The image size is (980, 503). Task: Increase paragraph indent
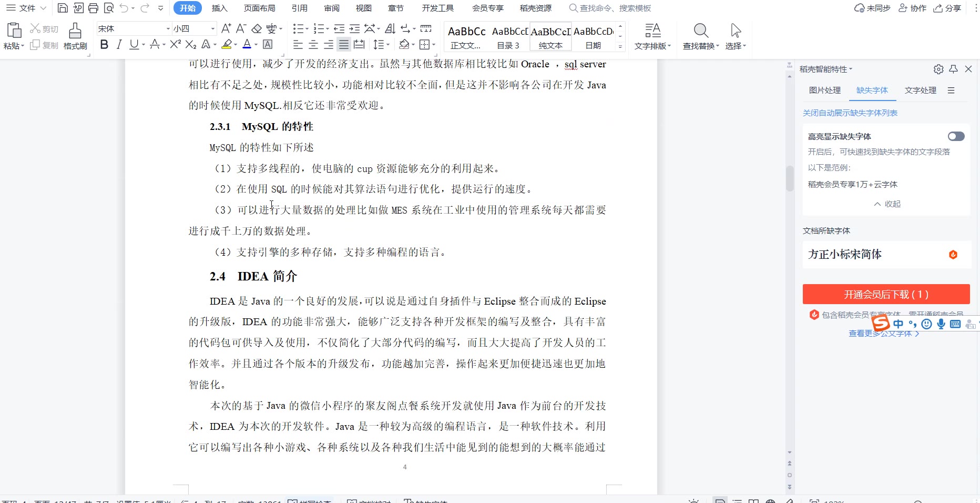pos(355,28)
